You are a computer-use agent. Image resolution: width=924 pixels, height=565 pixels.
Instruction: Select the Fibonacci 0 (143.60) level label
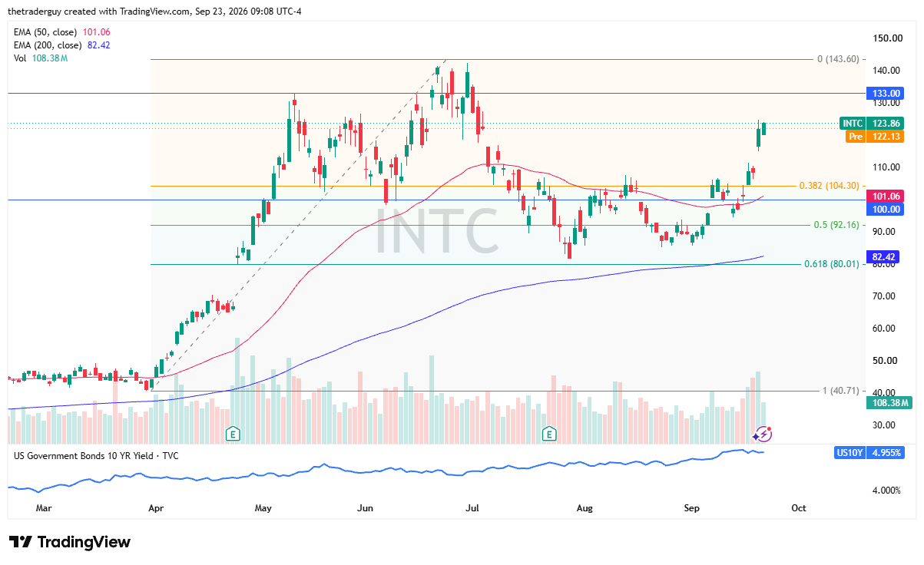(839, 59)
